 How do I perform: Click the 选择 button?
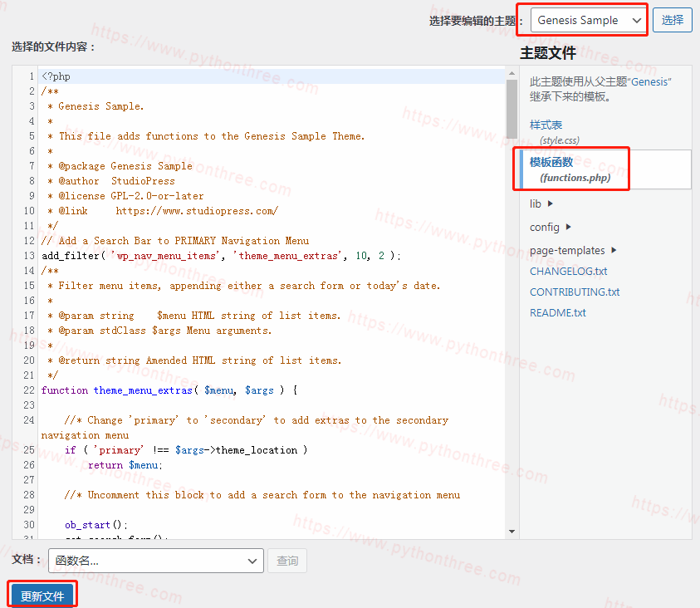click(672, 20)
